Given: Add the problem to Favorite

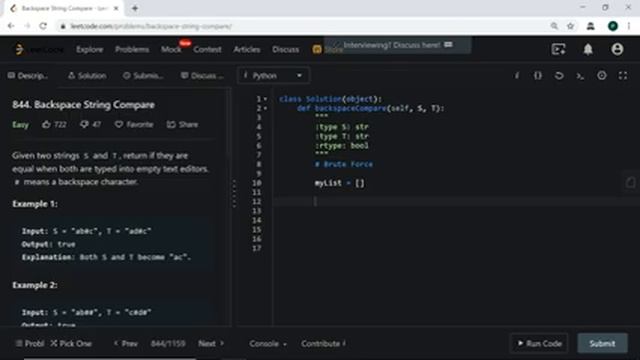Looking at the screenshot, I should coord(134,124).
